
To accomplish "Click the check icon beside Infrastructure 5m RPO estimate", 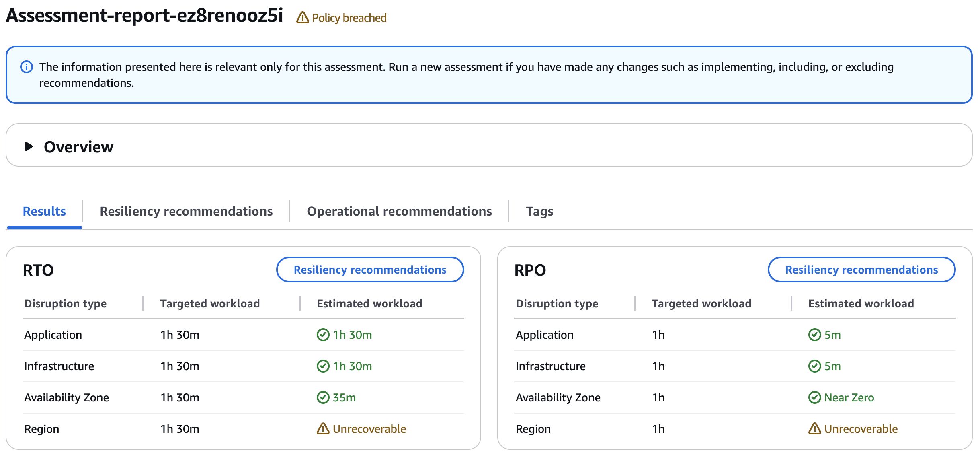I will click(815, 366).
